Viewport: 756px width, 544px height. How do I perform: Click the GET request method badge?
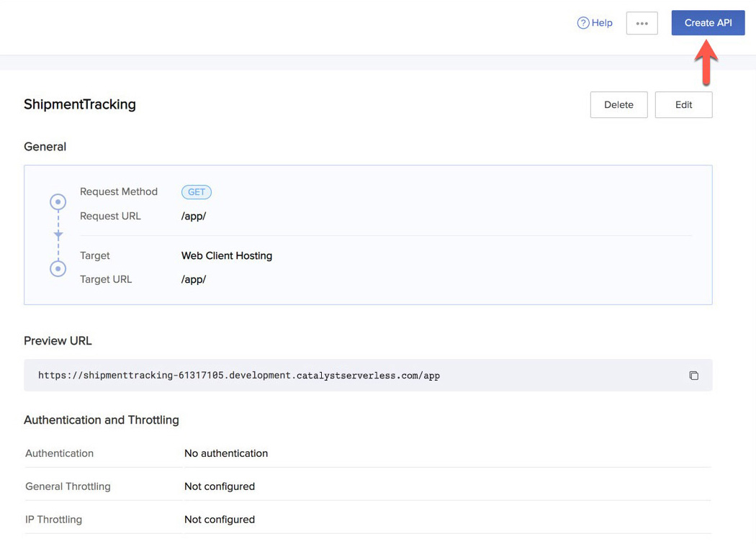tap(197, 192)
